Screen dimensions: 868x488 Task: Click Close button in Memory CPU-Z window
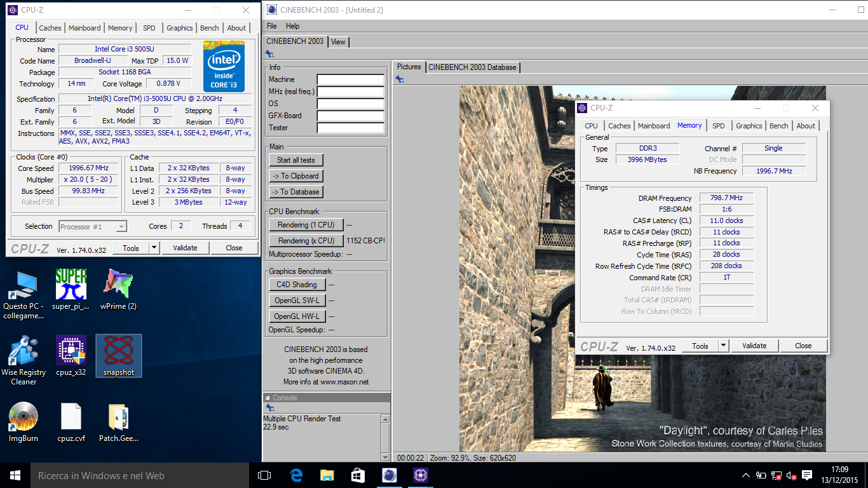(x=803, y=346)
